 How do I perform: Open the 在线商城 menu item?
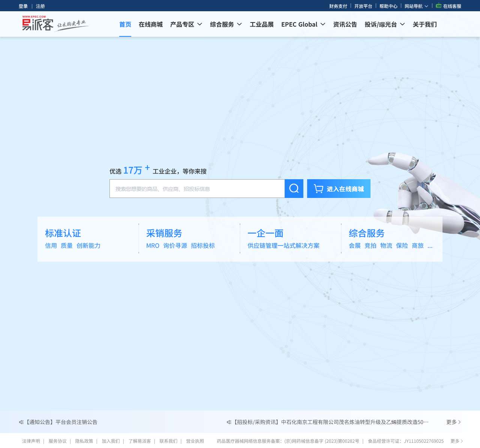(x=150, y=24)
